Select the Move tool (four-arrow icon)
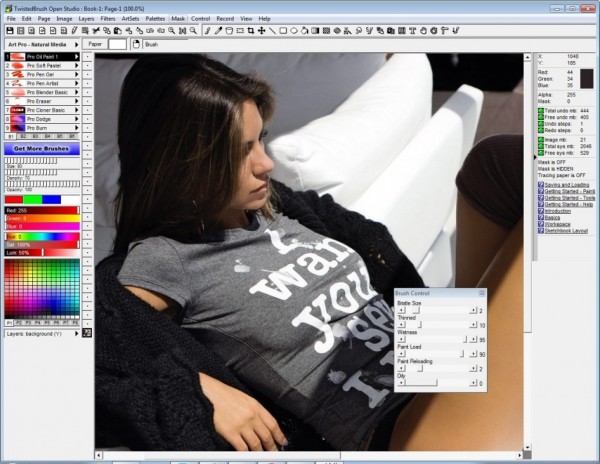 pyautogui.click(x=261, y=30)
